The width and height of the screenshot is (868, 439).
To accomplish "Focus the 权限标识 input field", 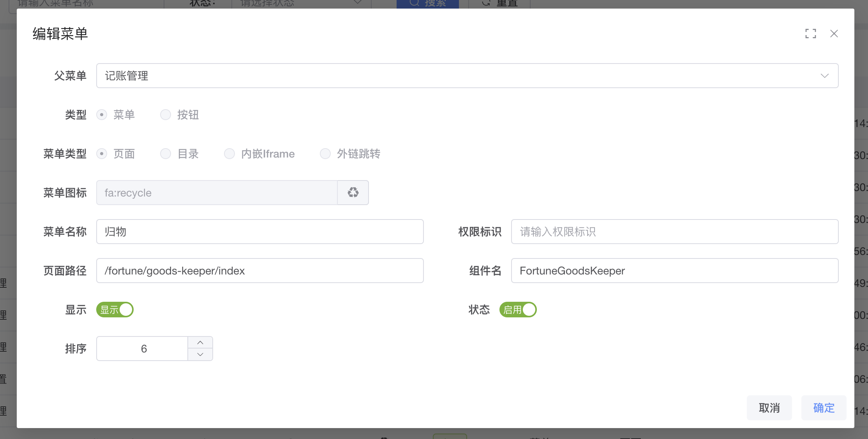I will pyautogui.click(x=674, y=232).
